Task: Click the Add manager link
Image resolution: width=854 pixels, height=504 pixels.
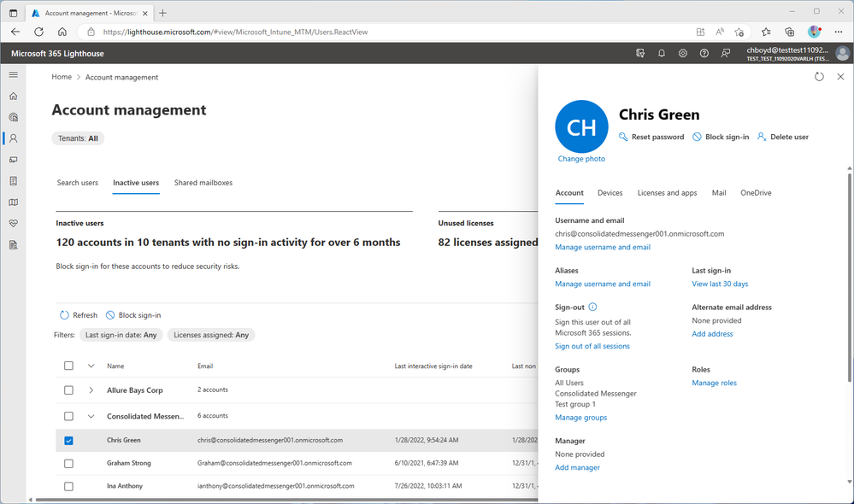Action: coord(577,467)
